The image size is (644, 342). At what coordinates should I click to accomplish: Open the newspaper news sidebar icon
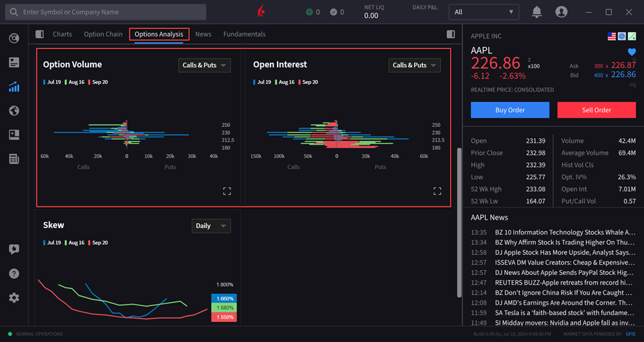(x=14, y=159)
